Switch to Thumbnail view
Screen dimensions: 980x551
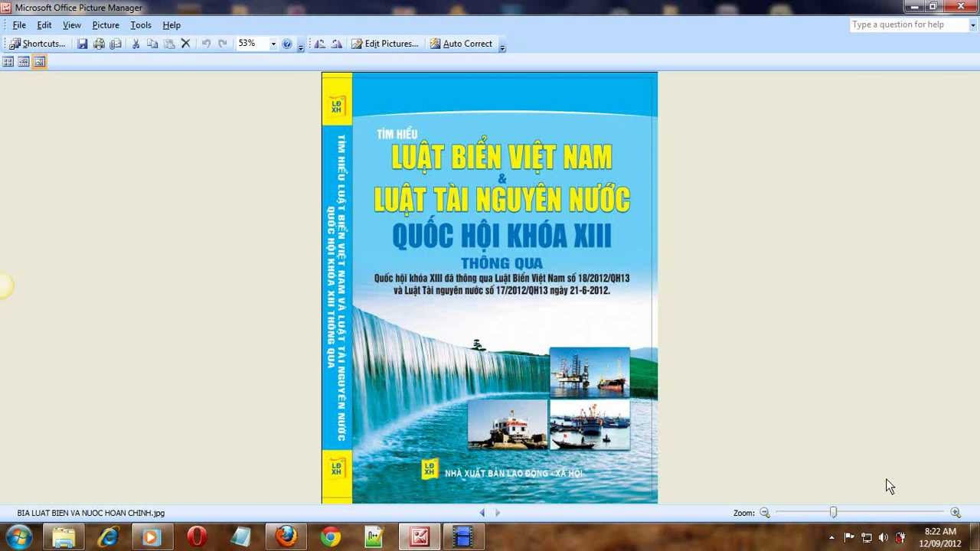point(8,62)
